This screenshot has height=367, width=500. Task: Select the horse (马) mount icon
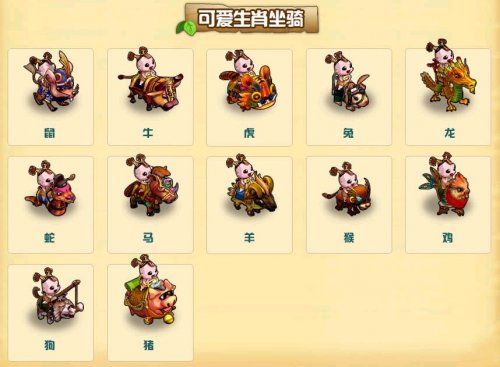click(x=151, y=185)
